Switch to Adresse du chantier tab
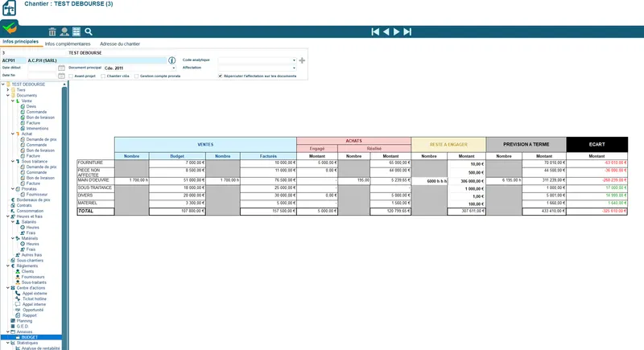This screenshot has width=644, height=350. [x=120, y=44]
